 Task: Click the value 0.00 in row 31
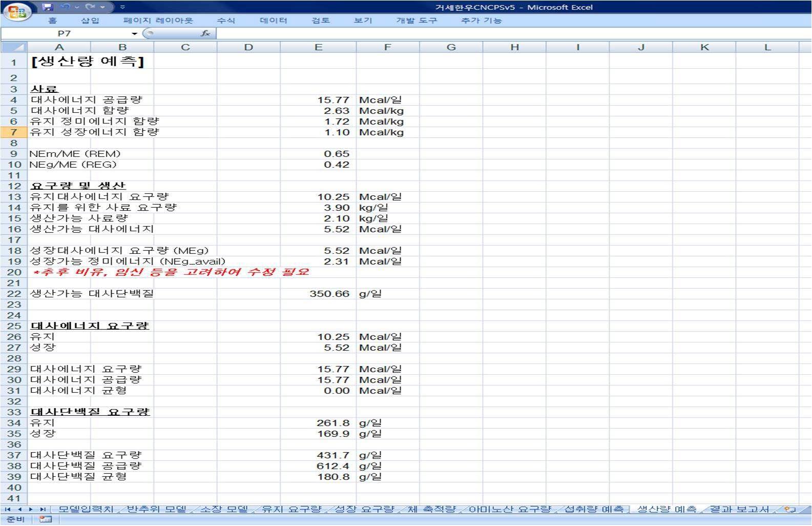click(337, 391)
